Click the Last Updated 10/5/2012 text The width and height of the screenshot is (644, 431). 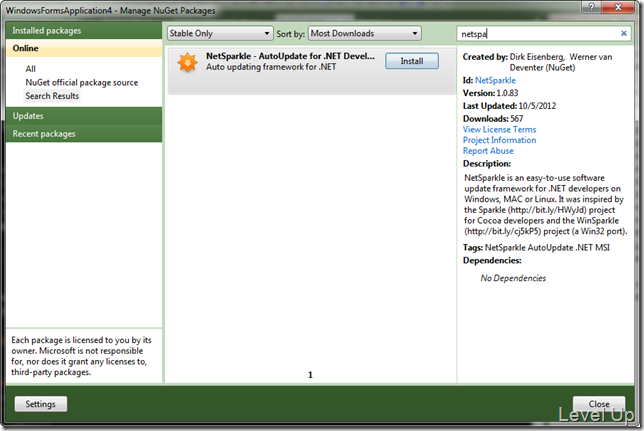tap(509, 106)
